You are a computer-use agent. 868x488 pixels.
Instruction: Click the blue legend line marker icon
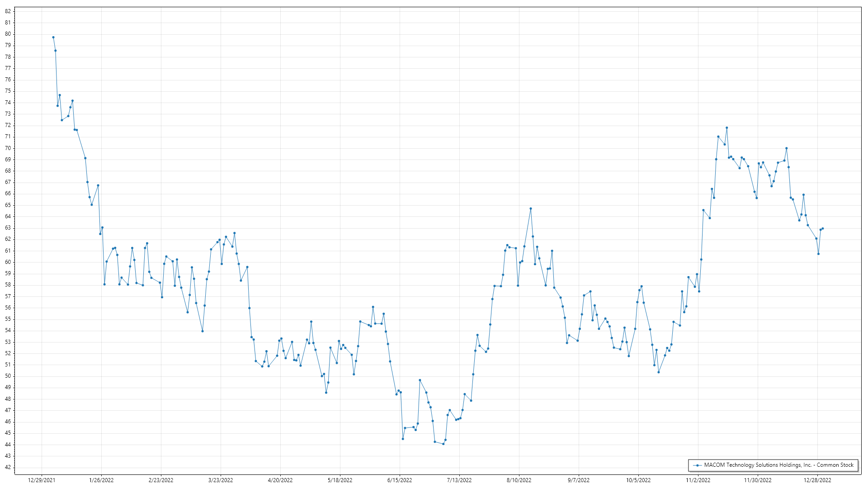[698, 465]
